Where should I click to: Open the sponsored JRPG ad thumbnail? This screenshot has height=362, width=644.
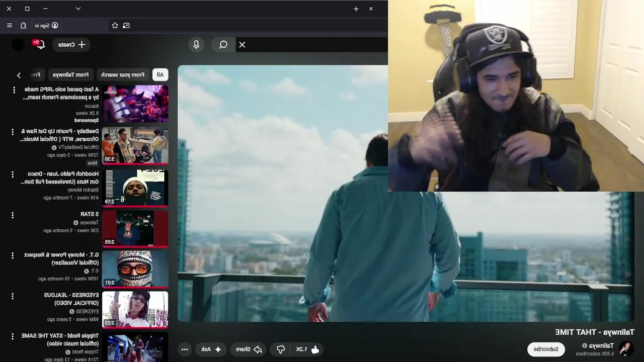click(135, 104)
